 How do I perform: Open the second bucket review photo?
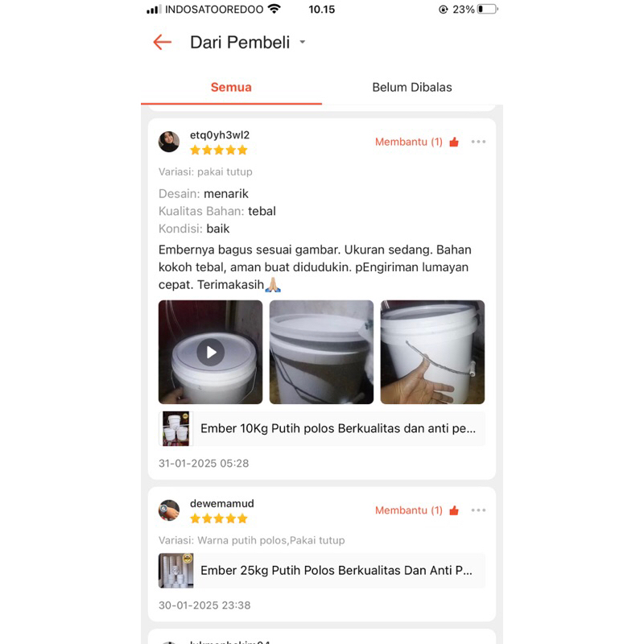pyautogui.click(x=321, y=352)
